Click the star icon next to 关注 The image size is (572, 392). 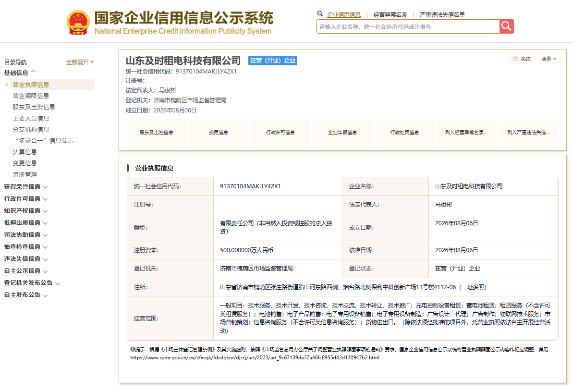(x=515, y=59)
